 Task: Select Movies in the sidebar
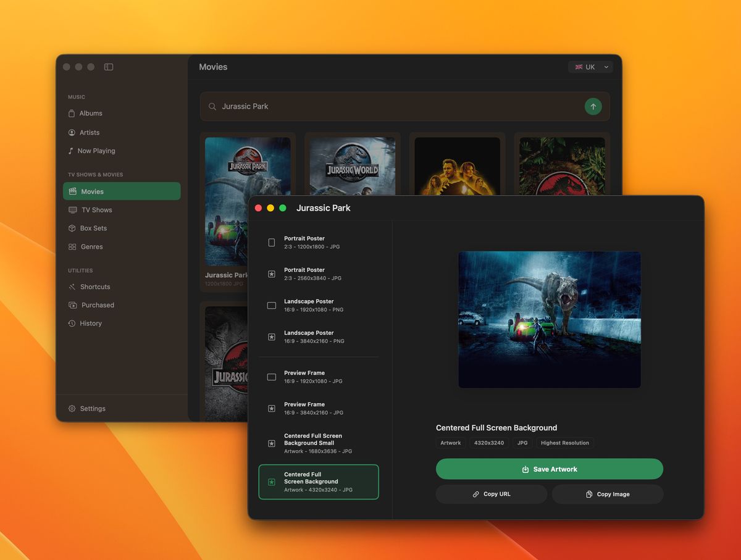point(122,191)
